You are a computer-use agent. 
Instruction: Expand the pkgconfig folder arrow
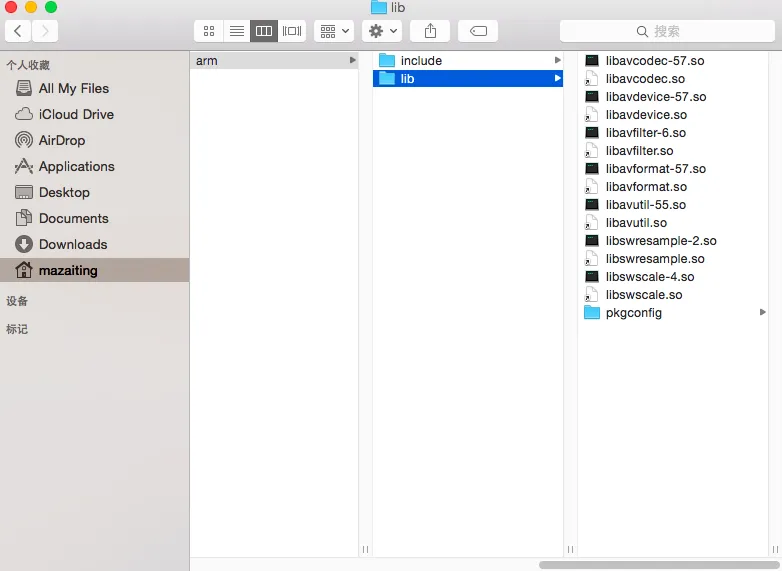tap(763, 313)
